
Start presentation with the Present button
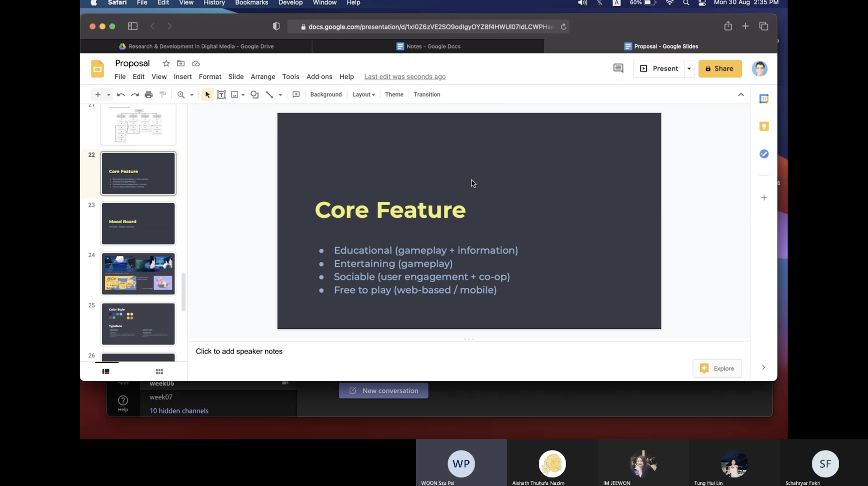point(659,69)
